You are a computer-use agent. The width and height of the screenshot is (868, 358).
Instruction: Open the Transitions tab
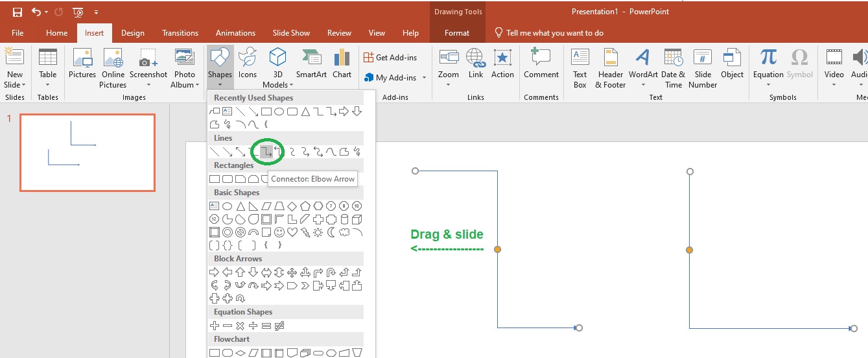pyautogui.click(x=180, y=33)
